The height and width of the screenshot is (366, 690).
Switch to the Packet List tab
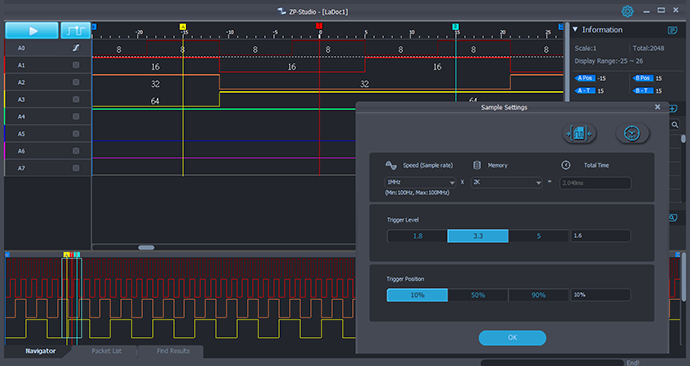[106, 351]
